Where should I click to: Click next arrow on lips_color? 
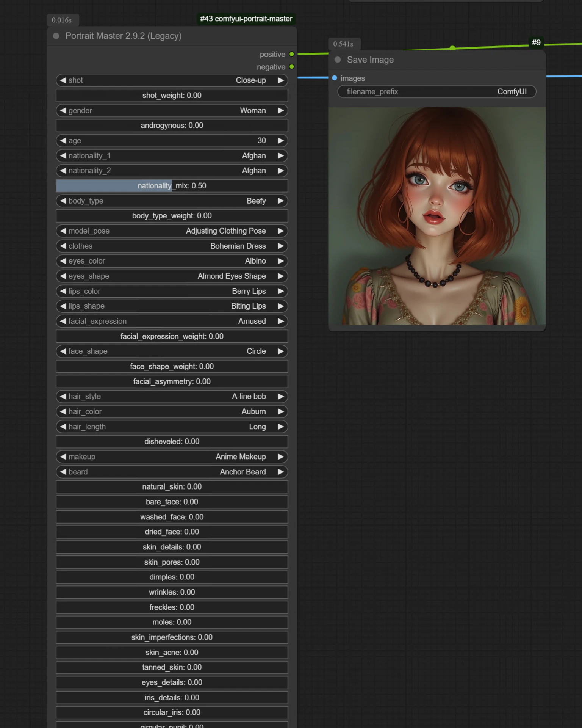point(281,291)
